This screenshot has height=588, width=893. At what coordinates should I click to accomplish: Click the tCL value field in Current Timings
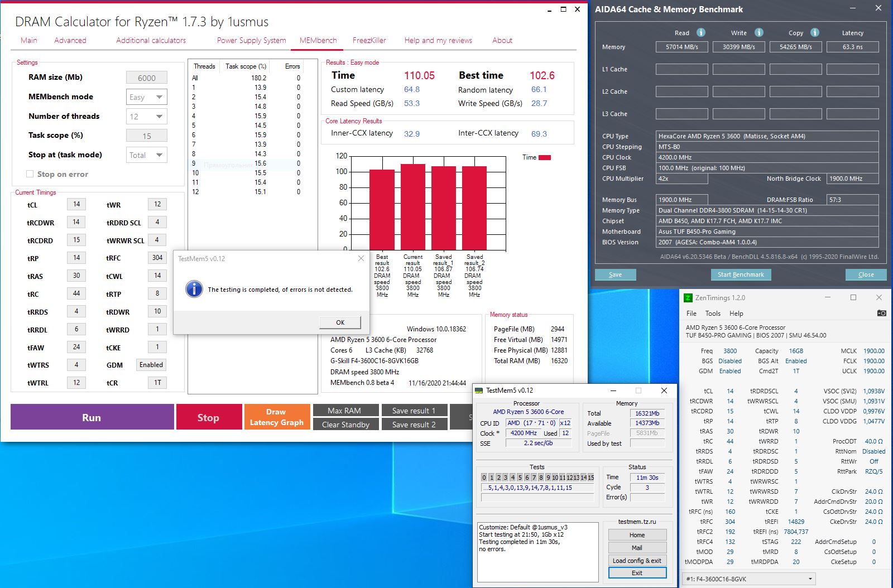point(76,204)
